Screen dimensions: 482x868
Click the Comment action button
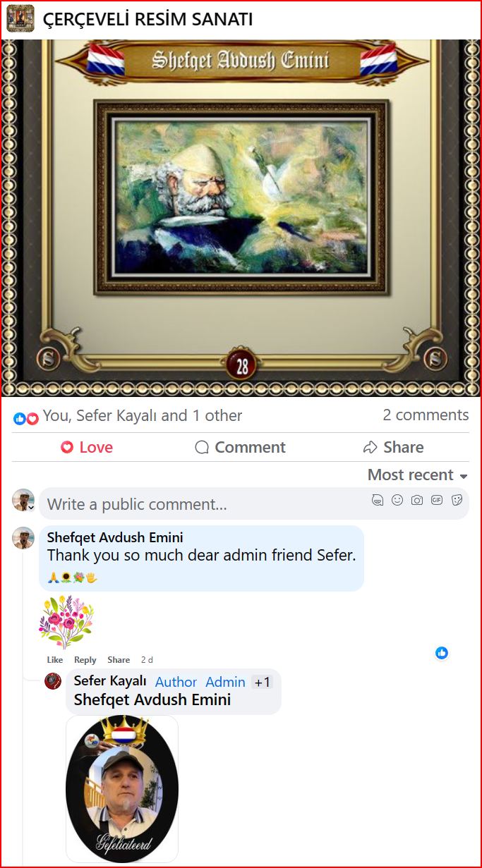coord(240,447)
